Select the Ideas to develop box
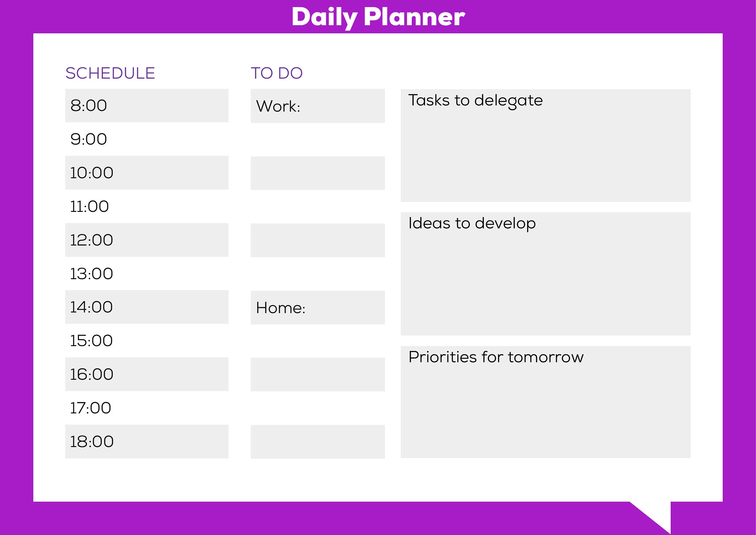Image resolution: width=756 pixels, height=535 pixels. (546, 274)
